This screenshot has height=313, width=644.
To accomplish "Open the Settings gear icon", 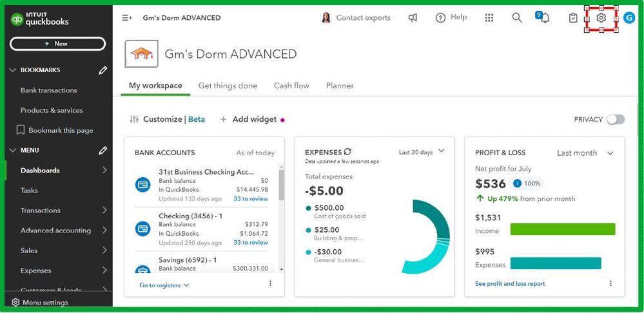I will 601,18.
